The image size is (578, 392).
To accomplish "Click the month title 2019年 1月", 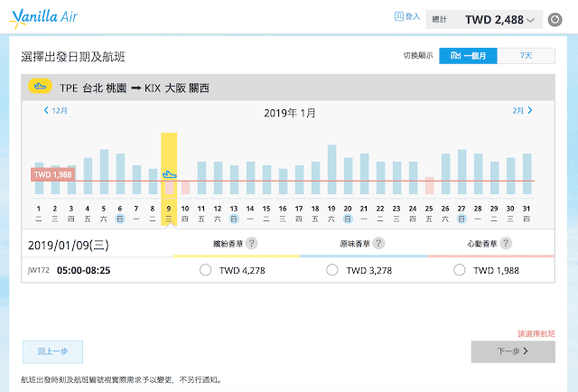I will (x=289, y=113).
